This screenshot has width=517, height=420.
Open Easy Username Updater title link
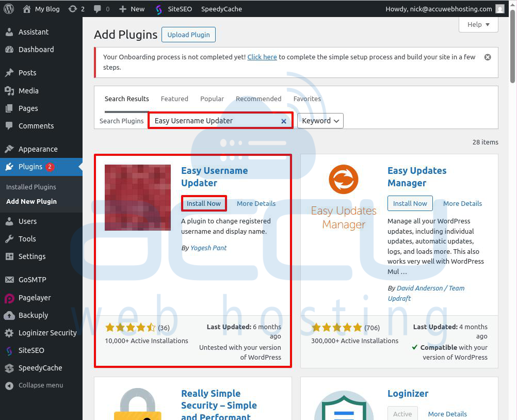(x=214, y=176)
